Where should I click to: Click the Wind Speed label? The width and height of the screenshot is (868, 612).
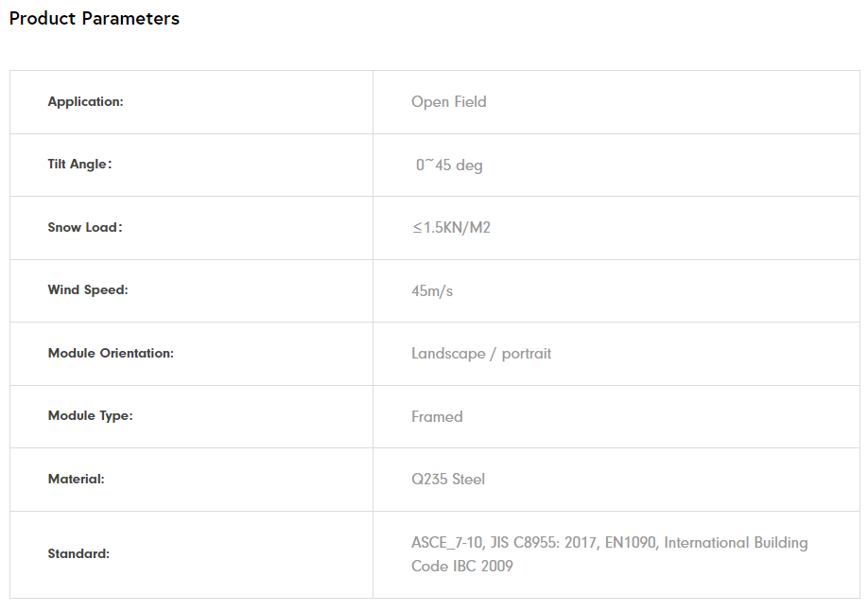pos(88,290)
